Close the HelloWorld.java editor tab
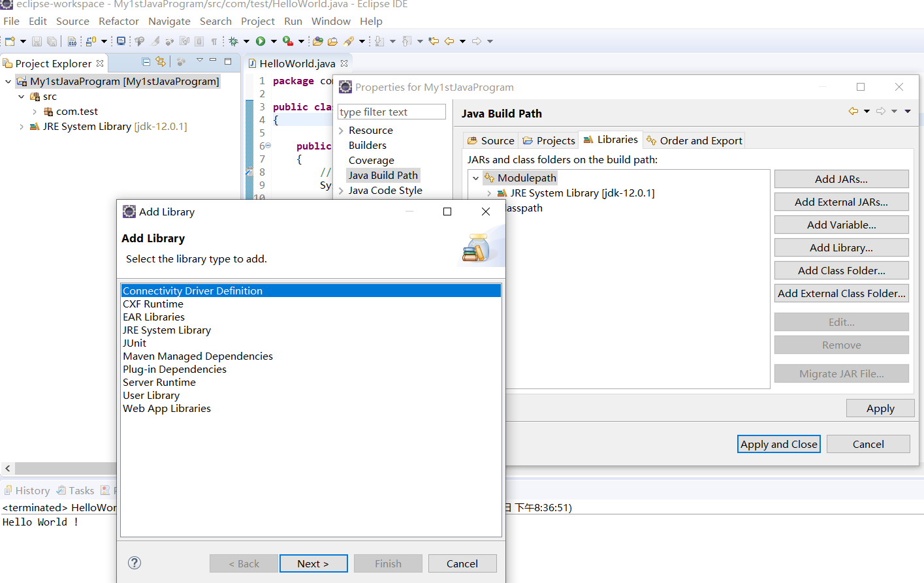924x583 pixels. (x=344, y=63)
